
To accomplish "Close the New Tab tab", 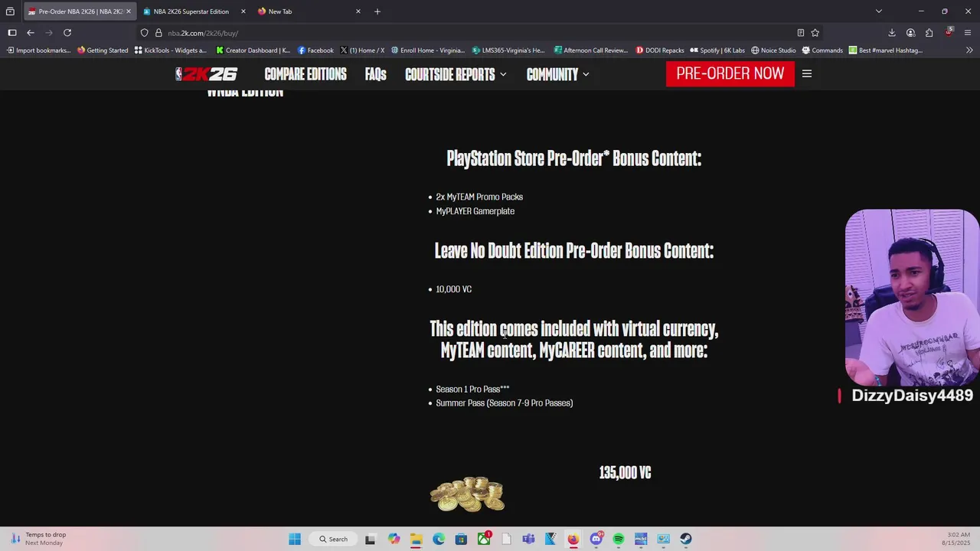I will [x=358, y=11].
